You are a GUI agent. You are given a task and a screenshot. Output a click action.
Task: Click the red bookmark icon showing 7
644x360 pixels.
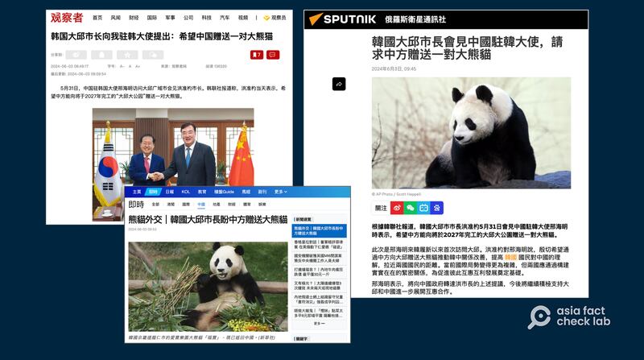[257, 55]
